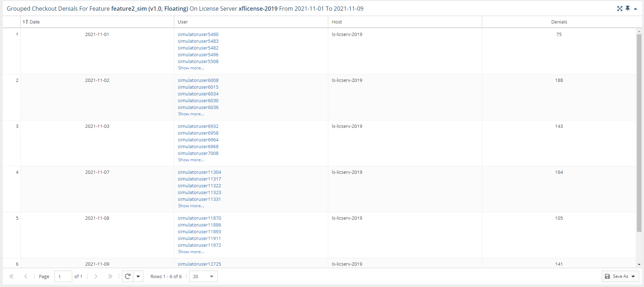This screenshot has width=644, height=287.
Task: Open user simulatoruser7008
Action: coord(198,153)
